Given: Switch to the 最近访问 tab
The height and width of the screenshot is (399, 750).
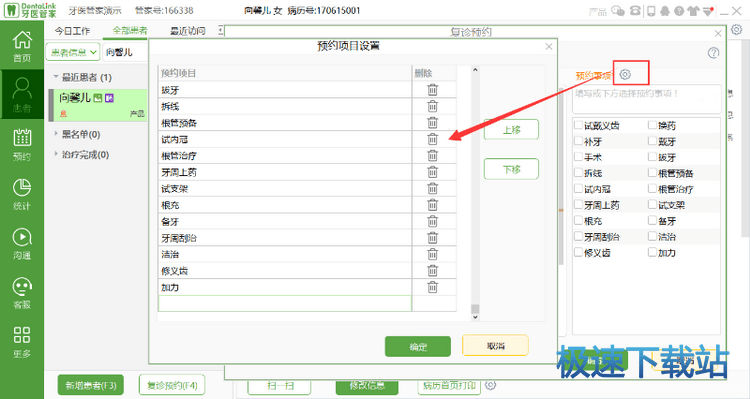Looking at the screenshot, I should [x=188, y=31].
